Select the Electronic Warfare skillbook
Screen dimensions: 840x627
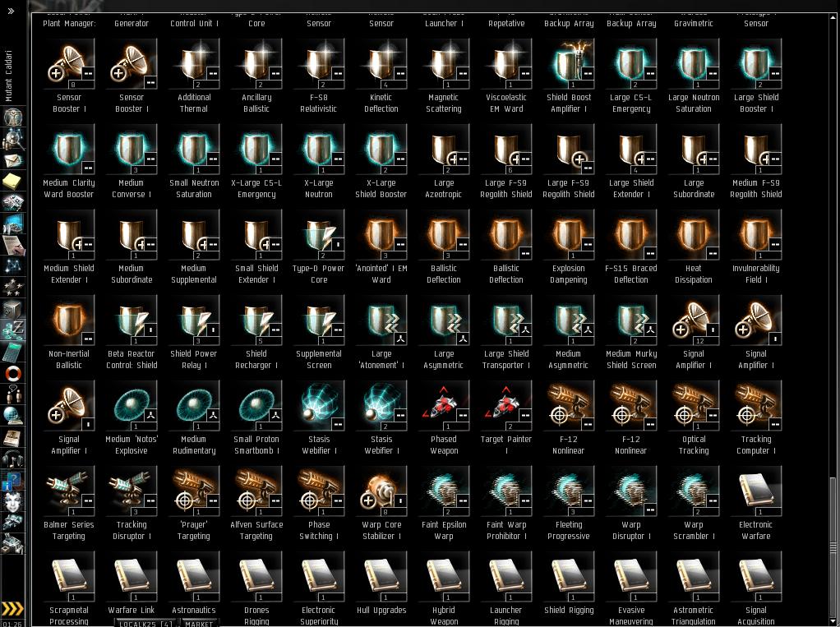pyautogui.click(x=756, y=491)
